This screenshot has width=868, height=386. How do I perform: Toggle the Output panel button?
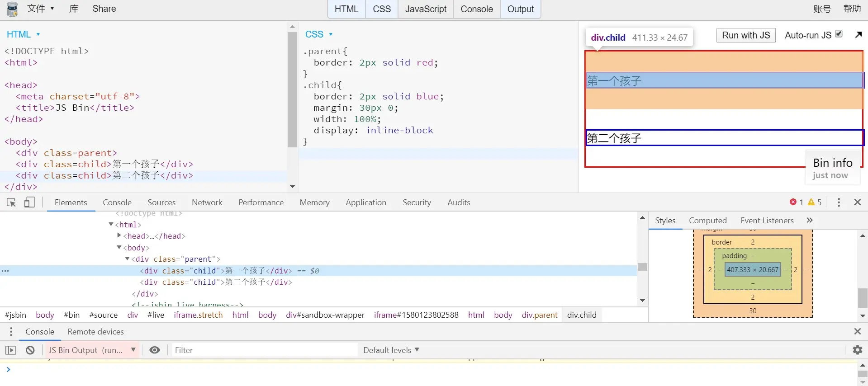(521, 9)
